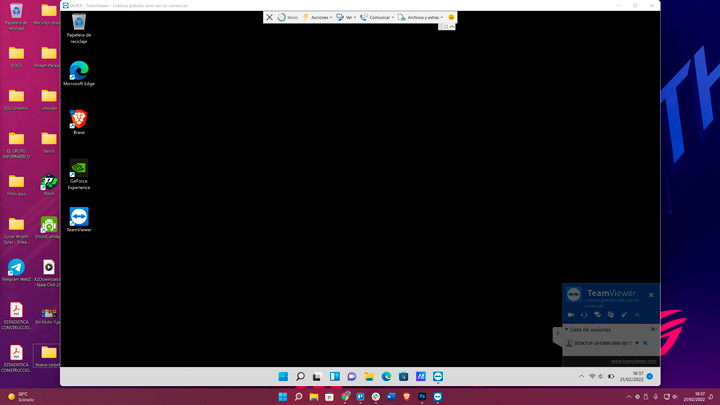This screenshot has width=720, height=405.
Task: Select the Telegram WebZ shortcut on the local desktop
Action: click(x=17, y=270)
